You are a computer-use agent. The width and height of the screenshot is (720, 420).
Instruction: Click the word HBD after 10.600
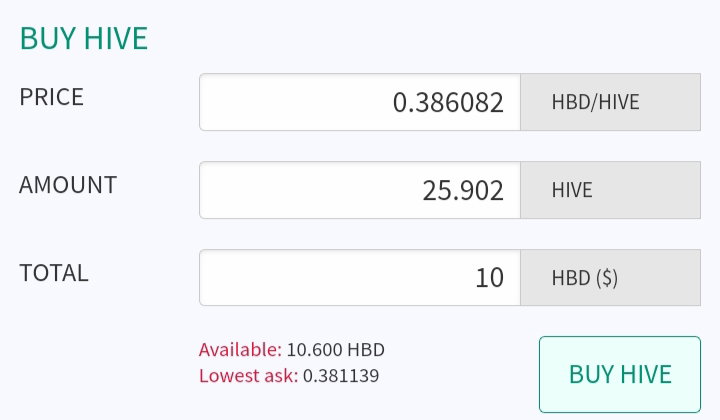point(366,350)
